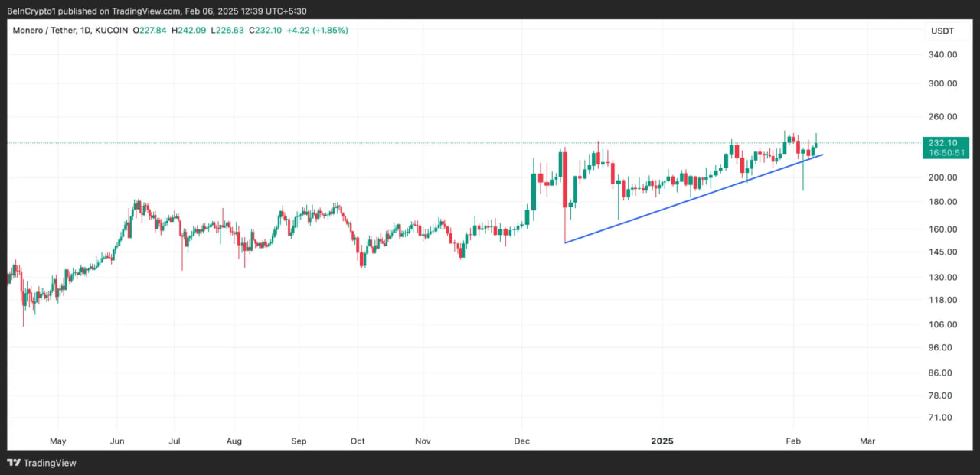Click the Feb label on time axis
The width and height of the screenshot is (980, 475).
click(793, 441)
